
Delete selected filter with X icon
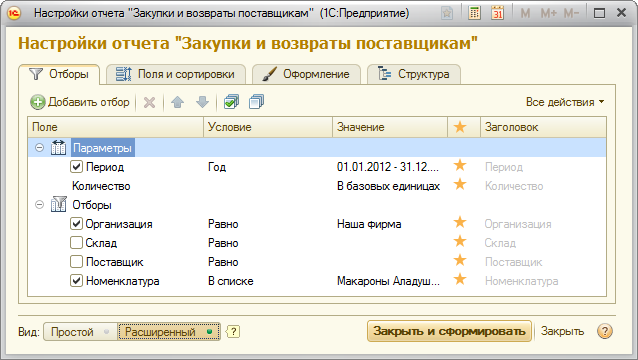point(149,102)
